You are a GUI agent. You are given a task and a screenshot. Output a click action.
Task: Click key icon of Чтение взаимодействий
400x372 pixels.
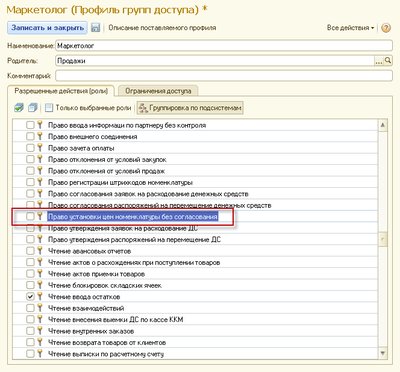pyautogui.click(x=40, y=308)
